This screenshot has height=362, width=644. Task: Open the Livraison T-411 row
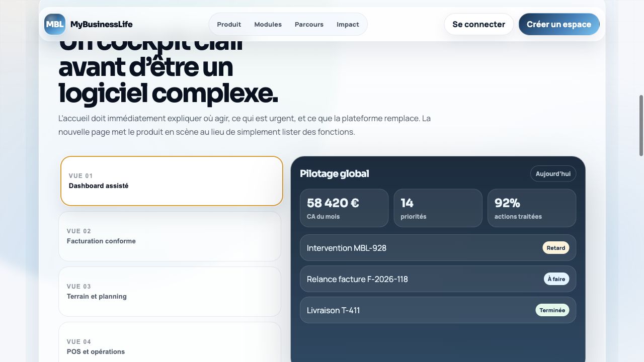(438, 310)
